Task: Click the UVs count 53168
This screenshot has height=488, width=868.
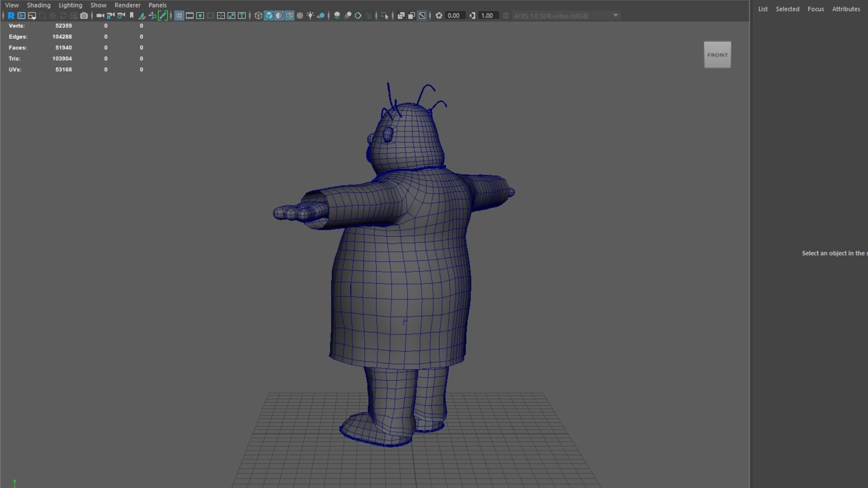Action: pos(63,69)
